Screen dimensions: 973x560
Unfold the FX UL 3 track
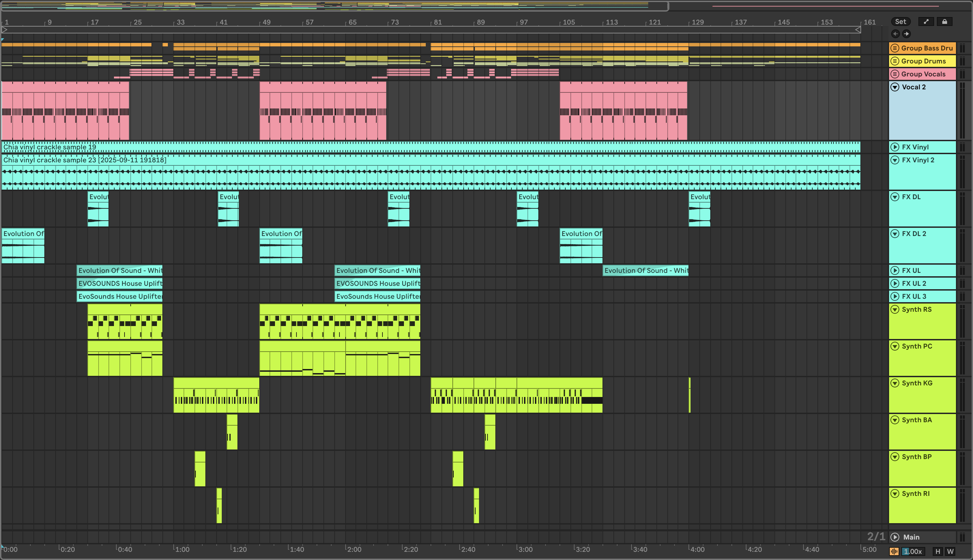[895, 296]
